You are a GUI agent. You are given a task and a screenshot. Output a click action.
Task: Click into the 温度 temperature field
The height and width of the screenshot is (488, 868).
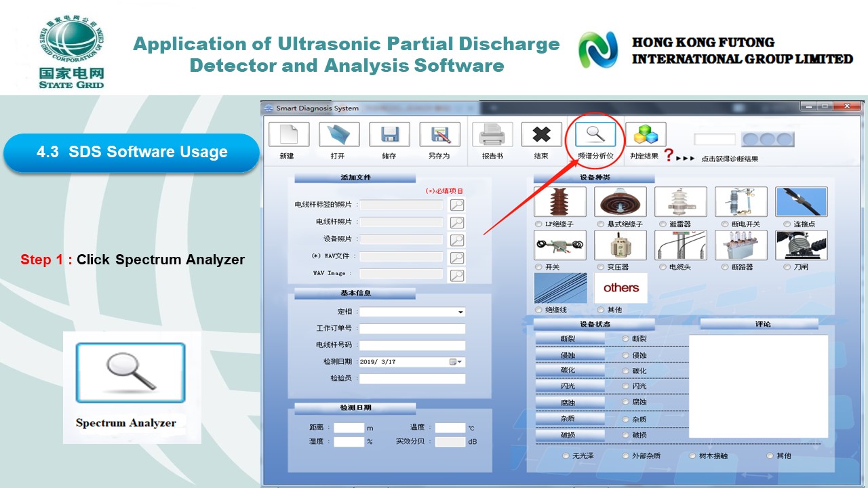click(450, 428)
